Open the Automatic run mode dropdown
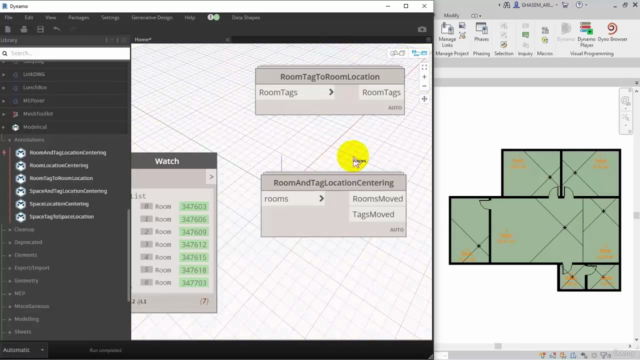The width and height of the screenshot is (640, 360). pos(23,350)
